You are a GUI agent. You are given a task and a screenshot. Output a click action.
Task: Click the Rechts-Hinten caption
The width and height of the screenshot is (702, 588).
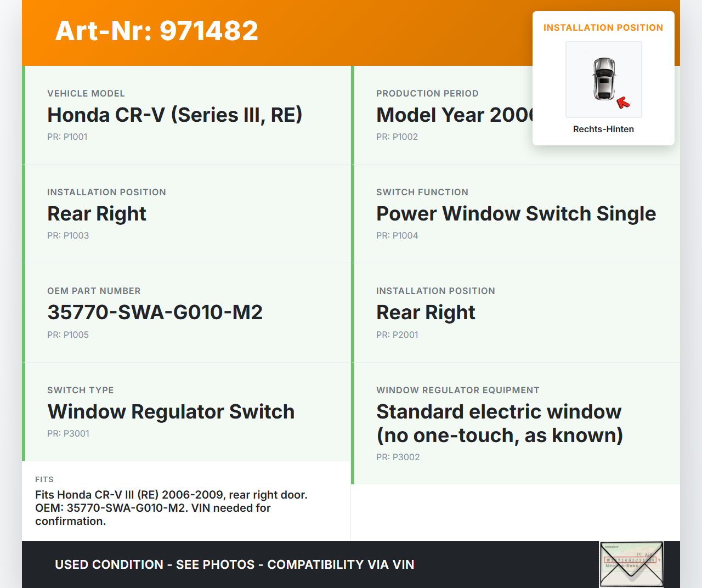pos(603,129)
